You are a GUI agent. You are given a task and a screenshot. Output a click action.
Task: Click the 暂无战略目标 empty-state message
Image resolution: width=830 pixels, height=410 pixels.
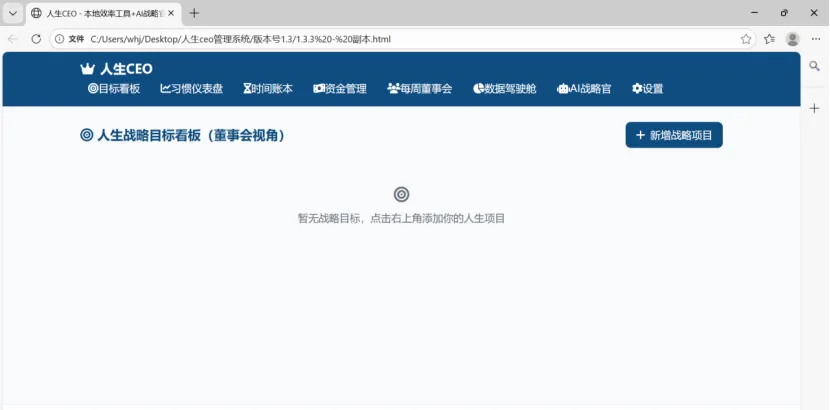[401, 218]
